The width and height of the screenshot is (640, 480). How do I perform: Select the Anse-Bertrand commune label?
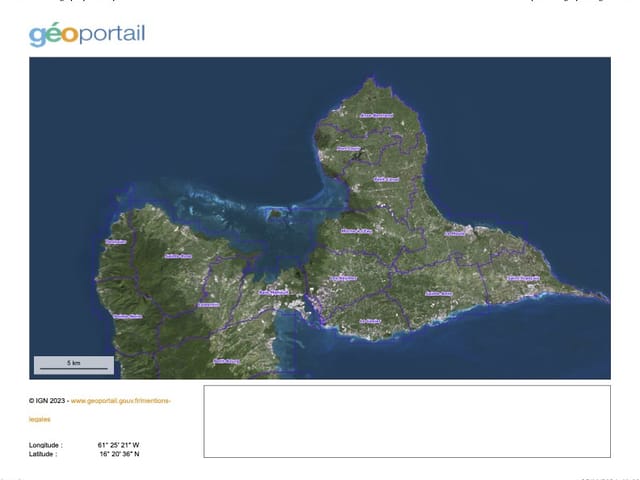click(x=376, y=116)
